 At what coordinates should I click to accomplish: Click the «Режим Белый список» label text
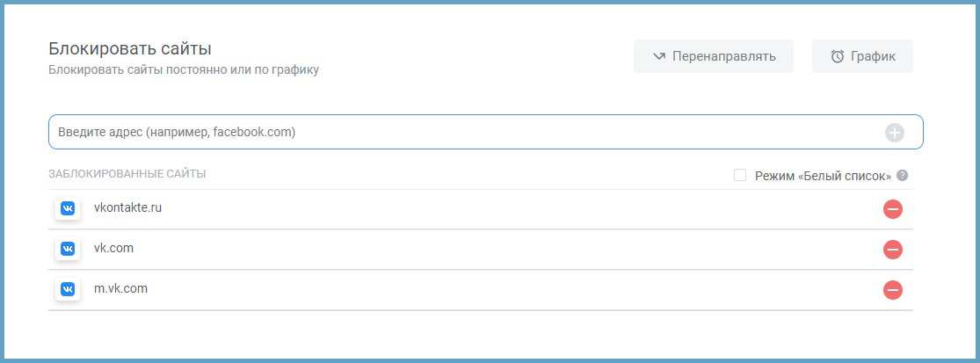(823, 176)
